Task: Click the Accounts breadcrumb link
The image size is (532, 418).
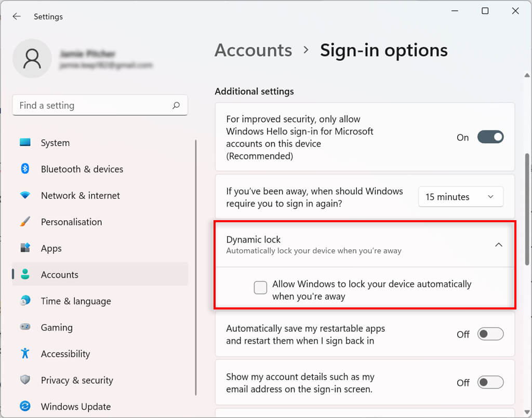Action: coord(253,50)
